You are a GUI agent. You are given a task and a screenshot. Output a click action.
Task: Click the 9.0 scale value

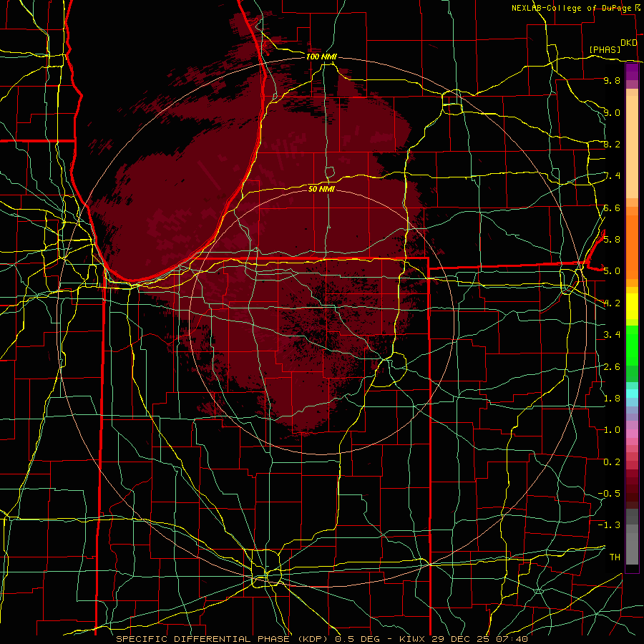(612, 112)
